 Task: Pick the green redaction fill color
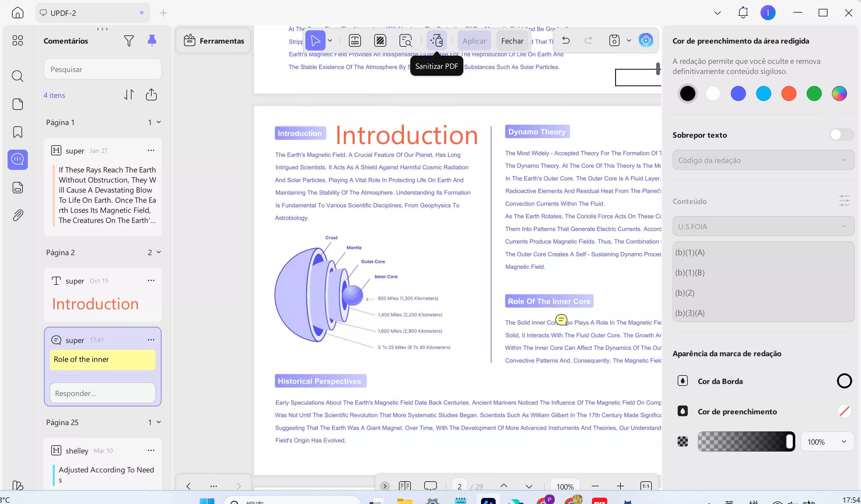[814, 93]
